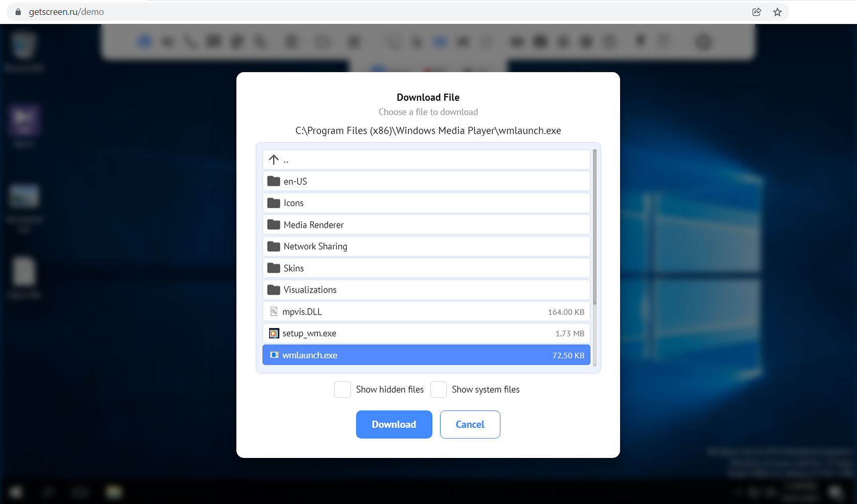Enable Show system files checkbox
857x504 pixels.
(x=438, y=389)
